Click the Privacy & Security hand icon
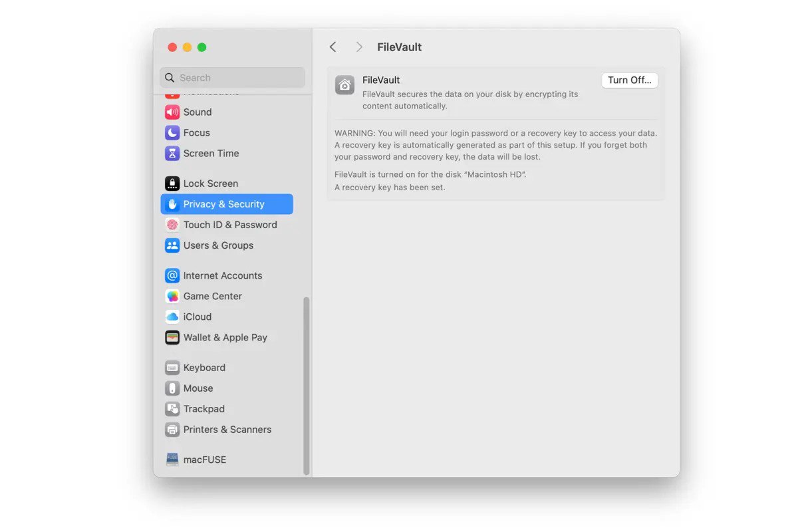Screen dimensions: 798x532 point(172,204)
